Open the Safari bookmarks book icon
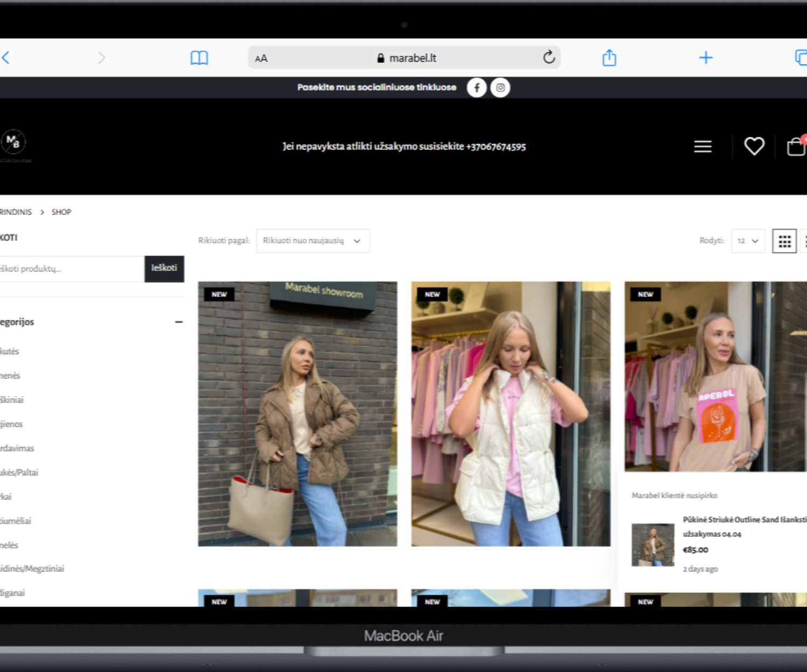This screenshot has height=672, width=807. [x=199, y=58]
